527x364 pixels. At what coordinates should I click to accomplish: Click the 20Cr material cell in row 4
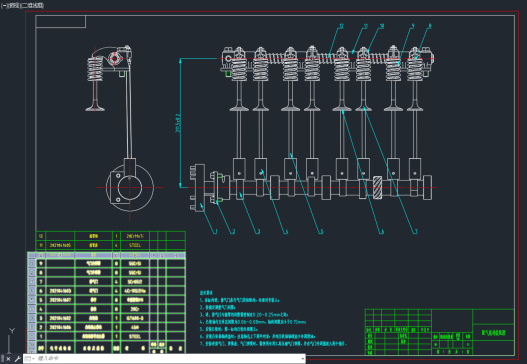pos(135,309)
